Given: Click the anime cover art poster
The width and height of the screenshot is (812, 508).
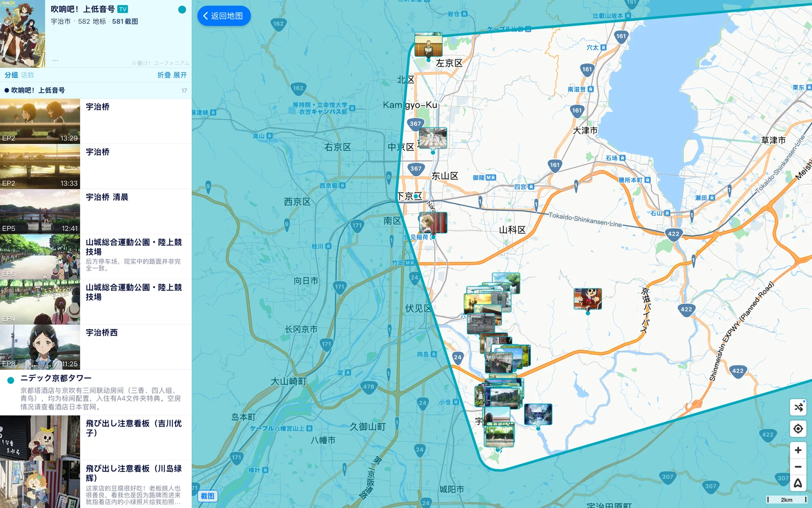Looking at the screenshot, I should click(x=22, y=34).
